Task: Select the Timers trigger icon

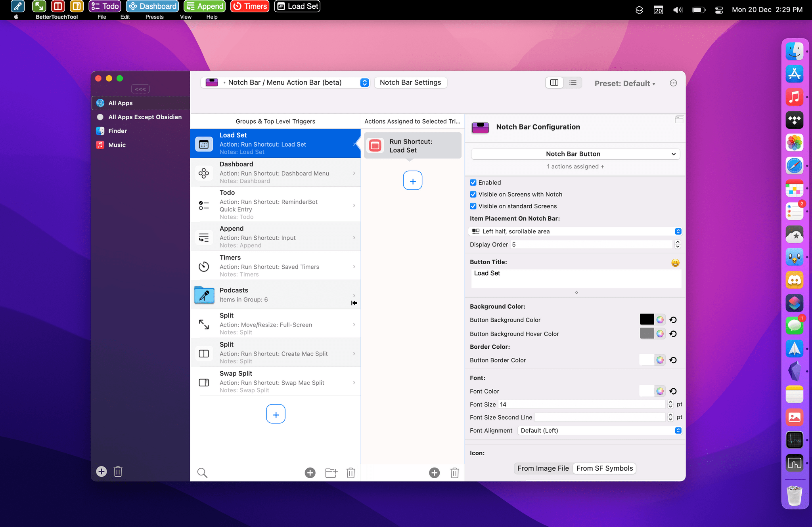Action: coord(204,265)
